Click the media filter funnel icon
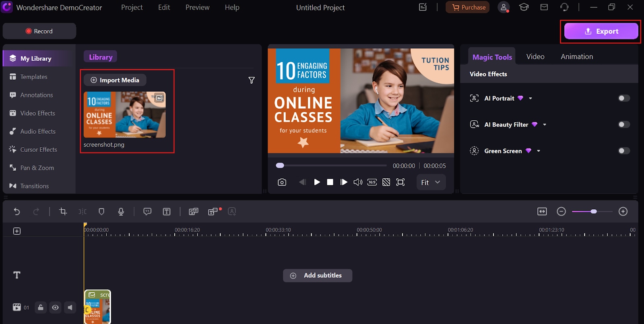This screenshot has width=644, height=324. 252,80
